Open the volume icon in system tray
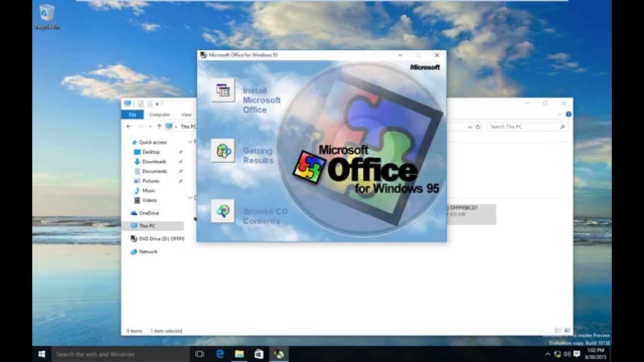Image resolution: width=644 pixels, height=362 pixels. (x=567, y=354)
